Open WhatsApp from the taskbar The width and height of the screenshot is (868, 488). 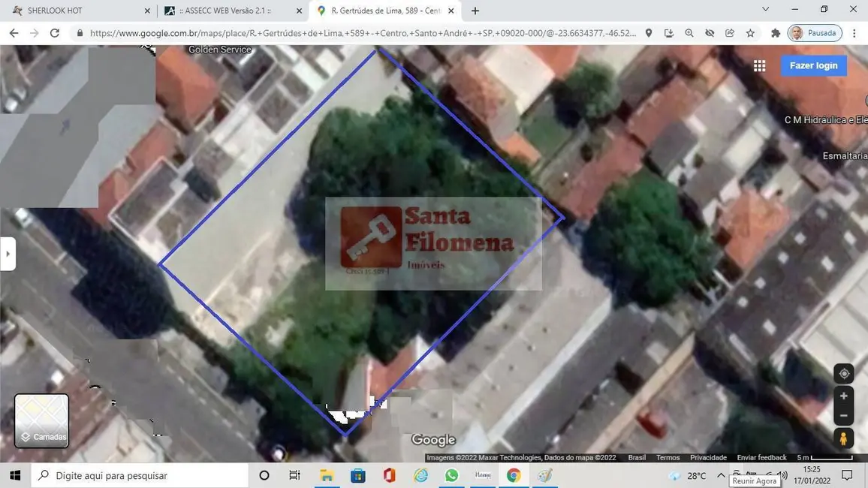[451, 475]
